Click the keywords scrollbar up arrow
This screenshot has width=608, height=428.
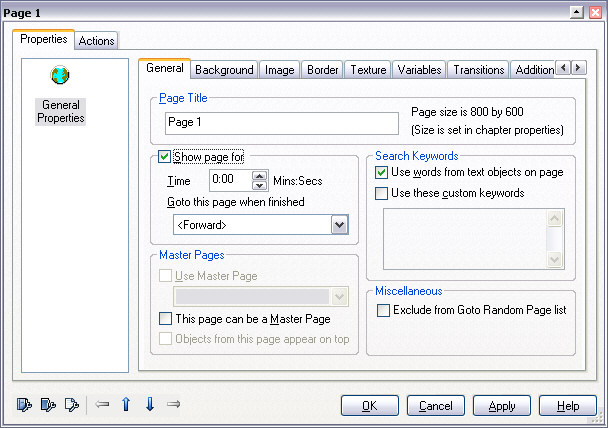point(554,219)
